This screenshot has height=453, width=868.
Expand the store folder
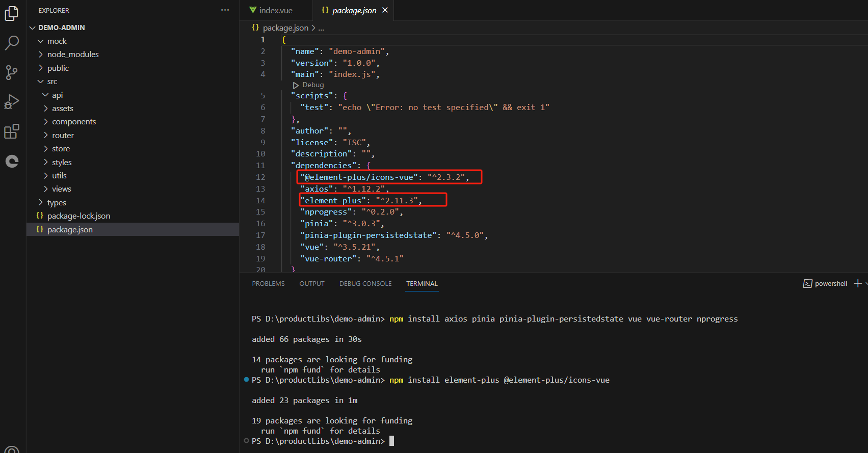45,148
